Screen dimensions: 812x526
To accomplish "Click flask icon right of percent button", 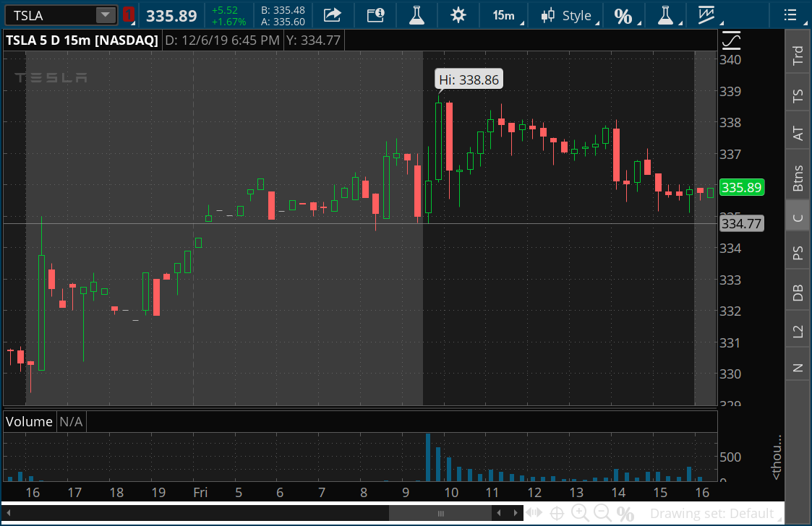I will (667, 15).
